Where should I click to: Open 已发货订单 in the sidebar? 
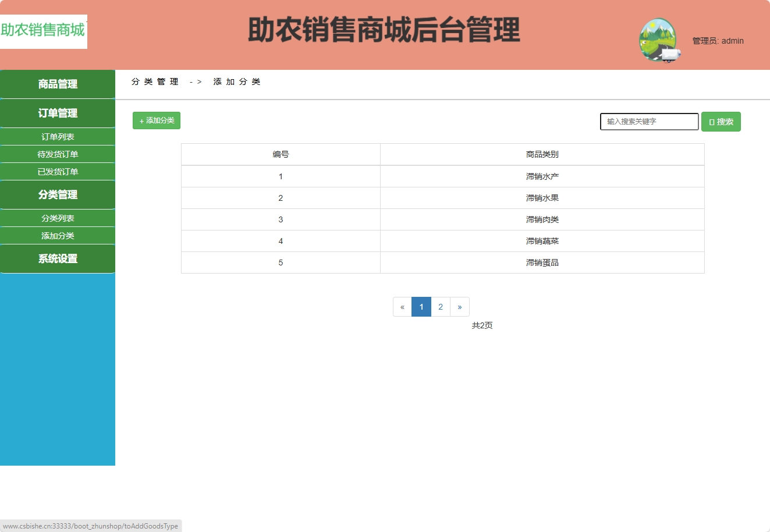[58, 172]
